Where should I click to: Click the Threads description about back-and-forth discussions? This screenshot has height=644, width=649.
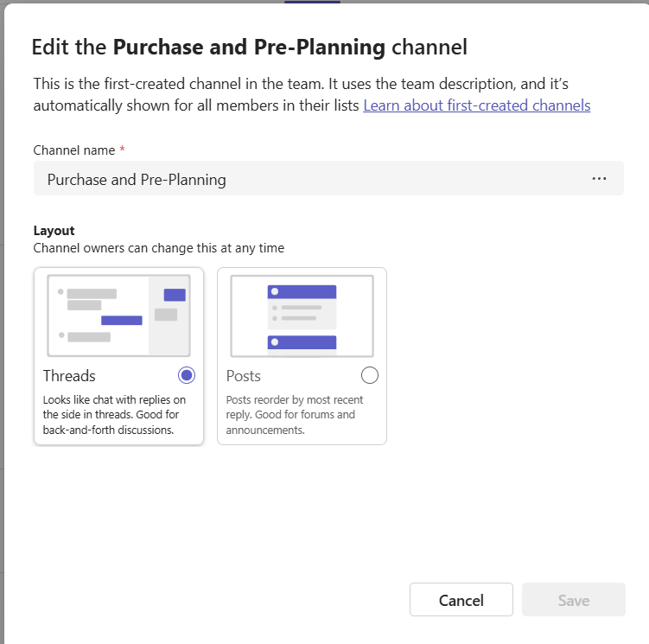coord(115,415)
